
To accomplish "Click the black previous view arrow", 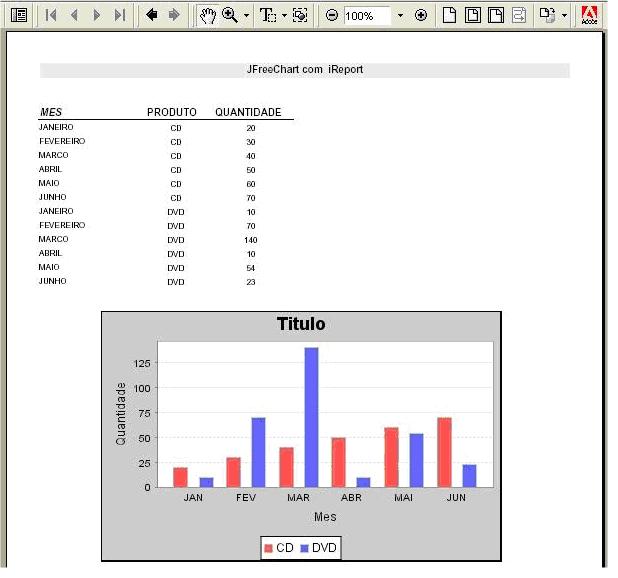I will coord(152,15).
